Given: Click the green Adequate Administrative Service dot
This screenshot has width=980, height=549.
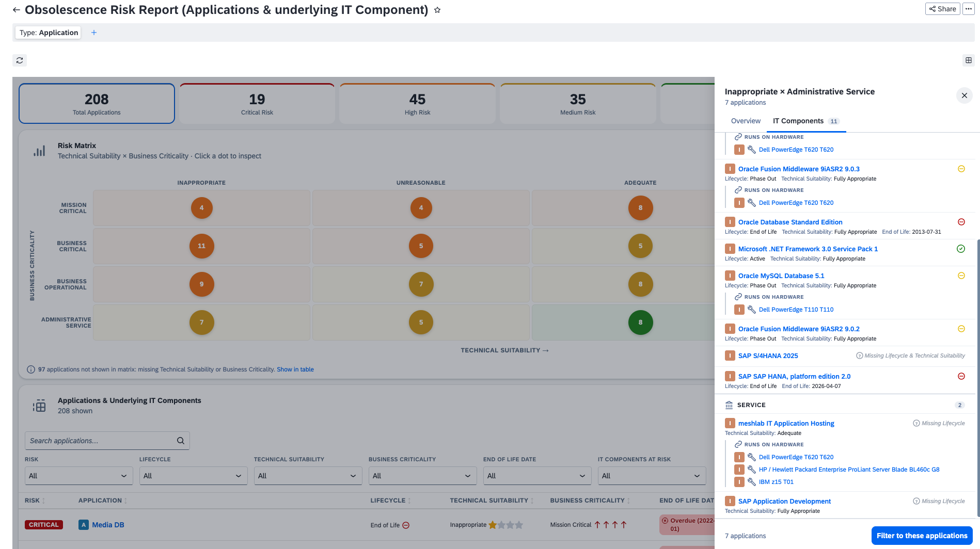Looking at the screenshot, I should [640, 322].
